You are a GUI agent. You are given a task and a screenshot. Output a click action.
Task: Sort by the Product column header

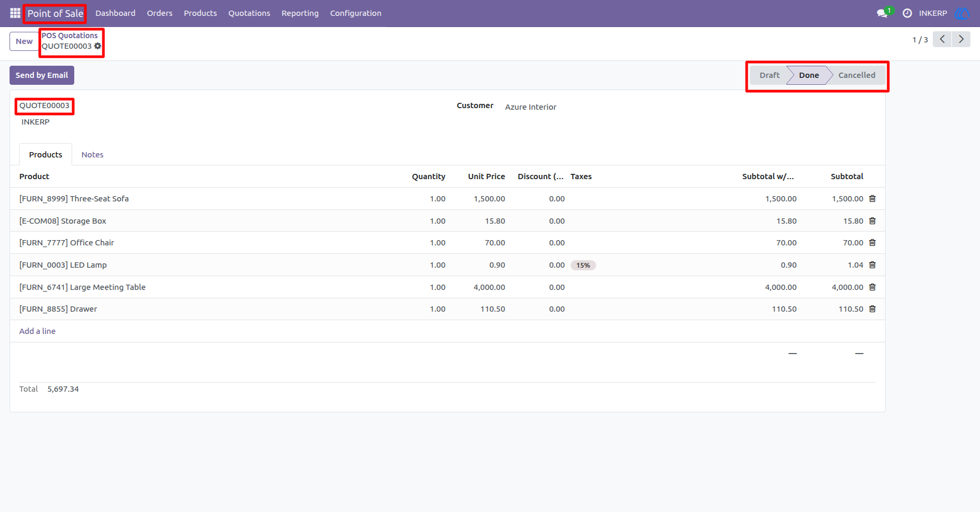pos(34,176)
